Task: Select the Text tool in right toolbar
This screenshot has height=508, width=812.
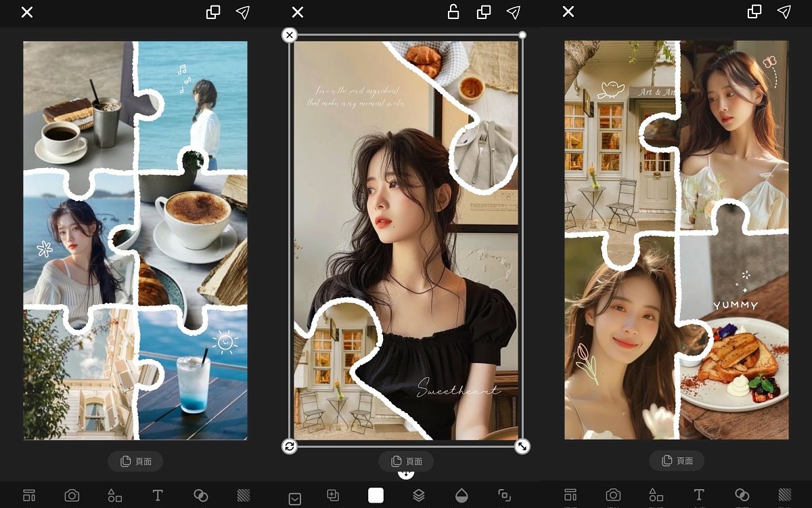Action: tap(699, 495)
